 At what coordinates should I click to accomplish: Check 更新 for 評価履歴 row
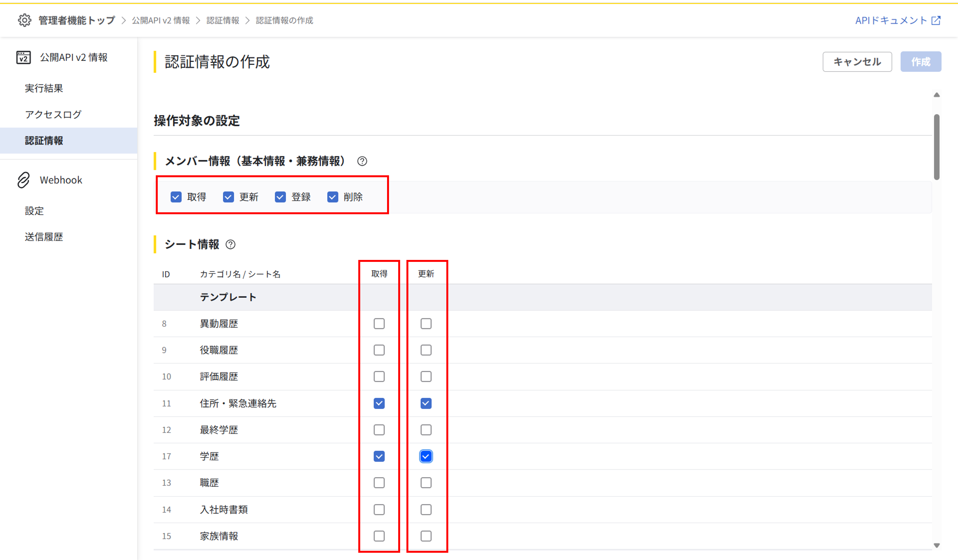(x=426, y=376)
